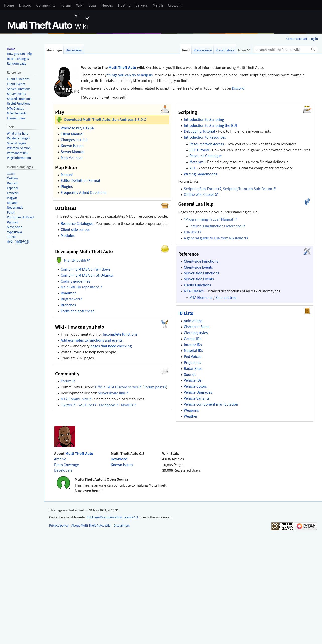Click the green Open Source logo
The height and width of the screenshot is (644, 322).
pos(63,482)
